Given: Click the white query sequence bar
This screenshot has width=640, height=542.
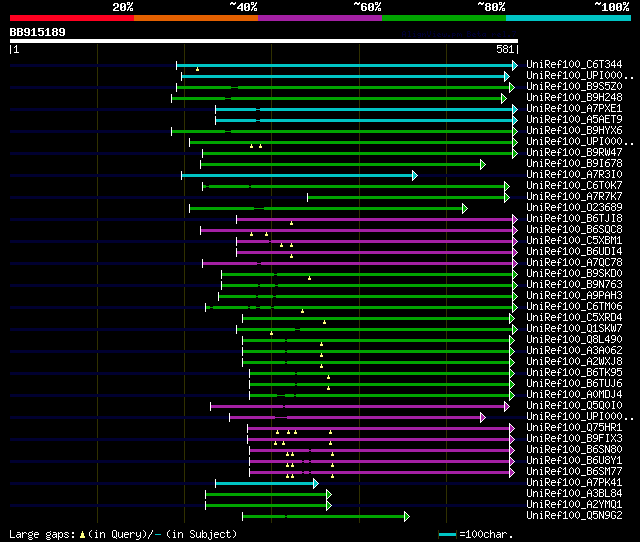Looking at the screenshot, I should tap(264, 41).
